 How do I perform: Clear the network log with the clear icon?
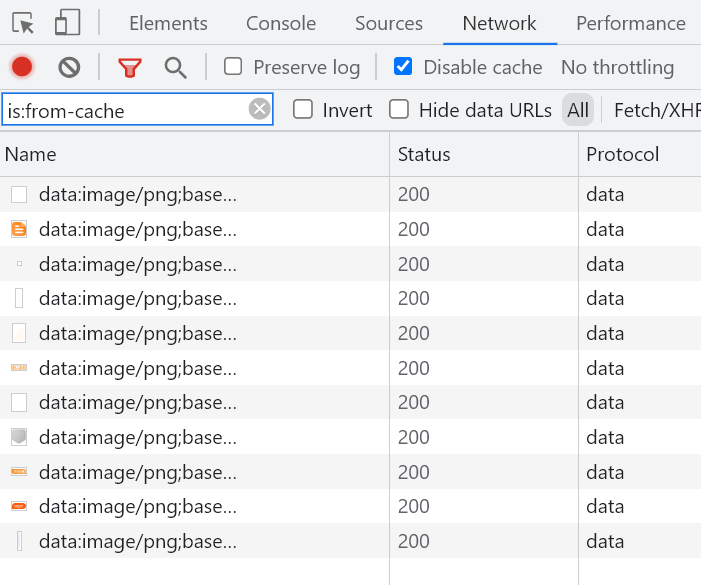point(69,67)
